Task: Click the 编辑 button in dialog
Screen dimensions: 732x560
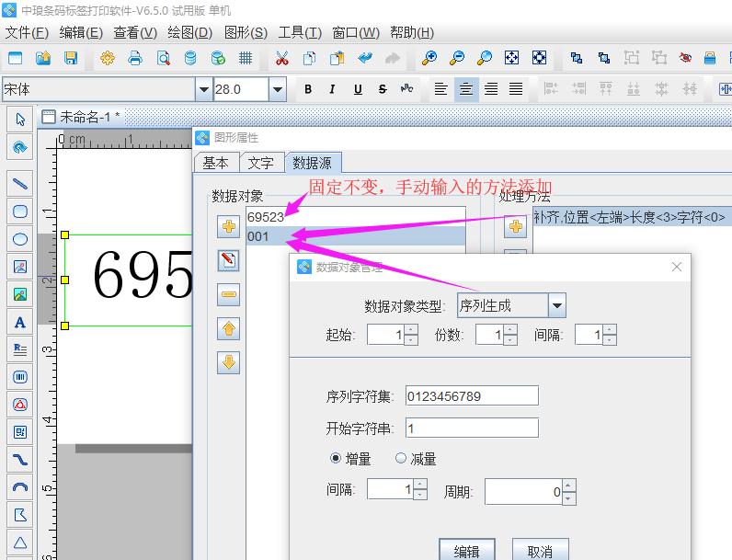Action: [467, 551]
